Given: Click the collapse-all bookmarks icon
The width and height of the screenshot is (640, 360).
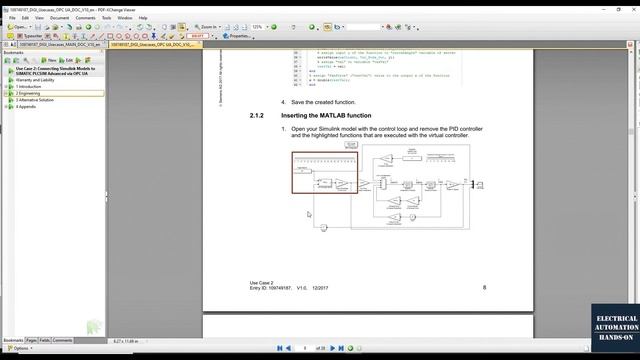Looking at the screenshot, I should coord(16,60).
